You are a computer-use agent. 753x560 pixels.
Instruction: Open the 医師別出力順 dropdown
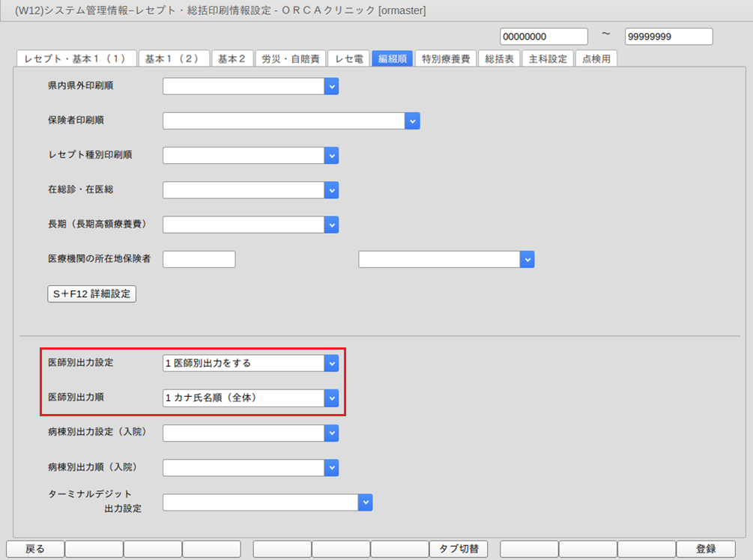pyautogui.click(x=331, y=398)
